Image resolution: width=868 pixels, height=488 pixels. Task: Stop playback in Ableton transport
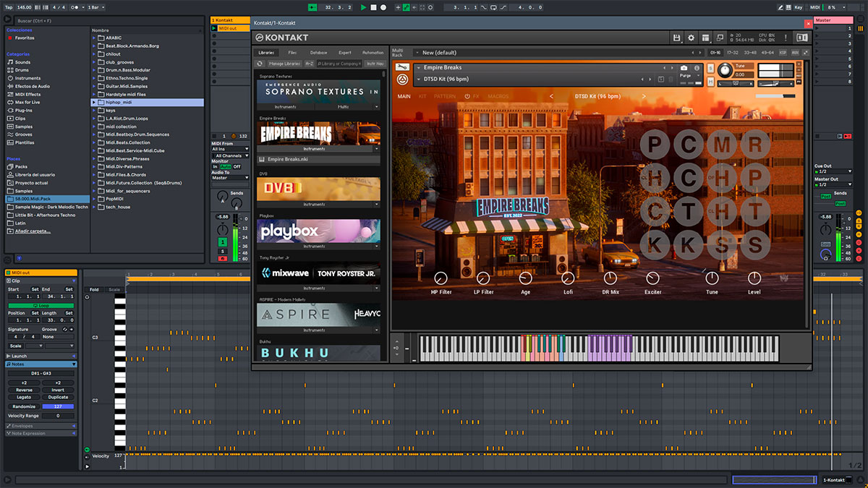(373, 7)
